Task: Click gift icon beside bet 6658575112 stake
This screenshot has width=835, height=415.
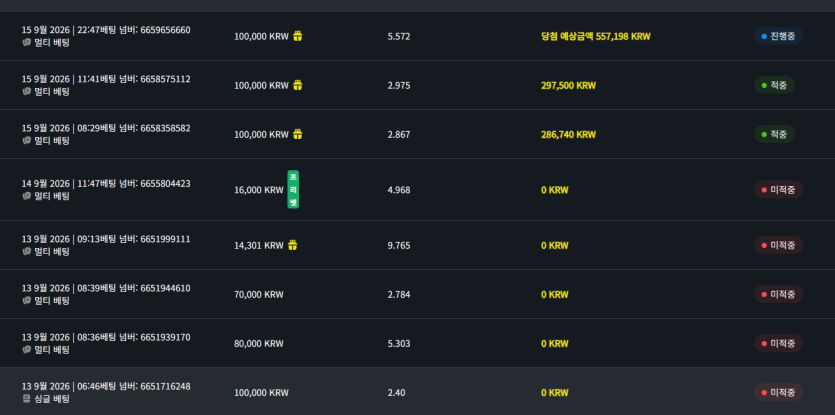Action: (298, 85)
